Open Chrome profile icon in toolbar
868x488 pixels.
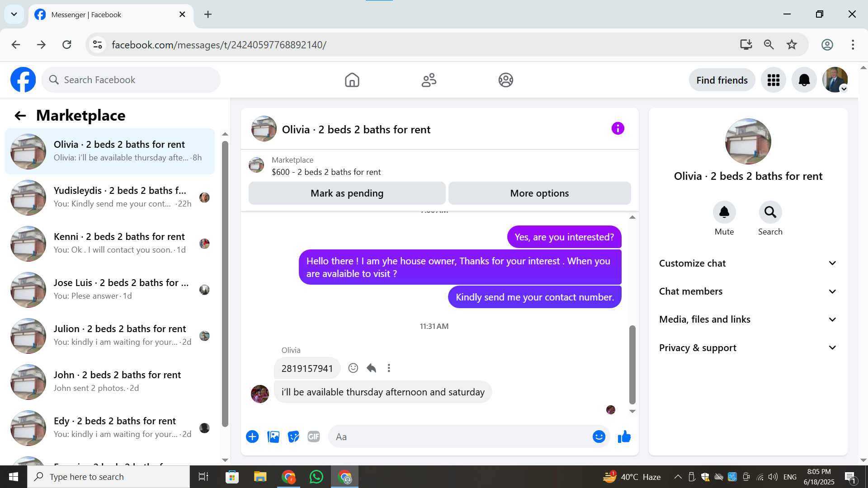point(827,45)
